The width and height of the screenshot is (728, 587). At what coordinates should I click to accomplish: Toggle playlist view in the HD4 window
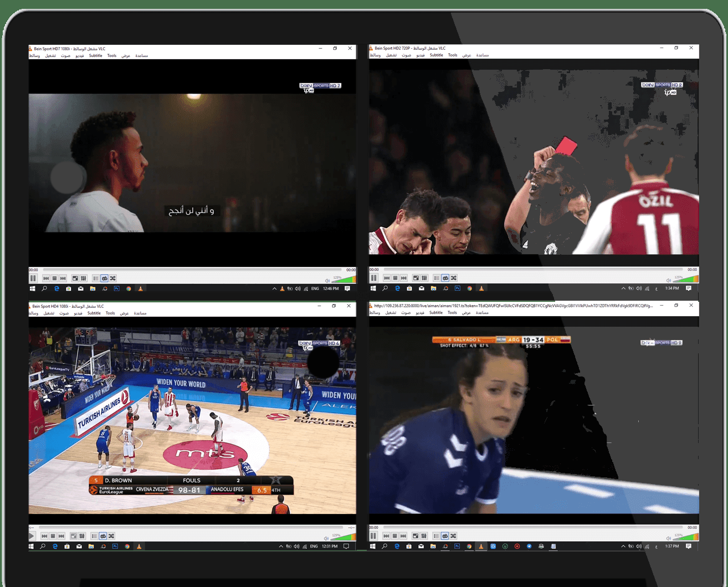point(94,536)
